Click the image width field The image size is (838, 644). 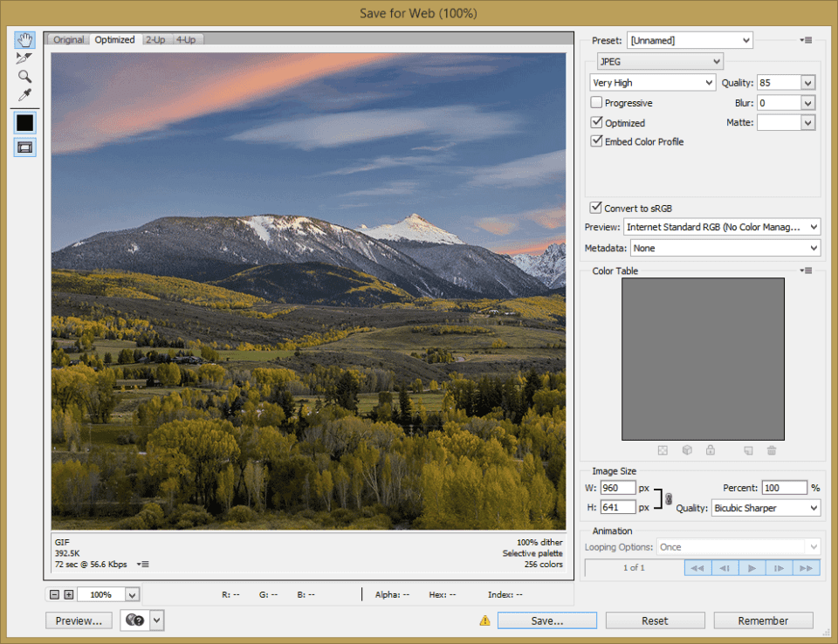click(x=618, y=488)
